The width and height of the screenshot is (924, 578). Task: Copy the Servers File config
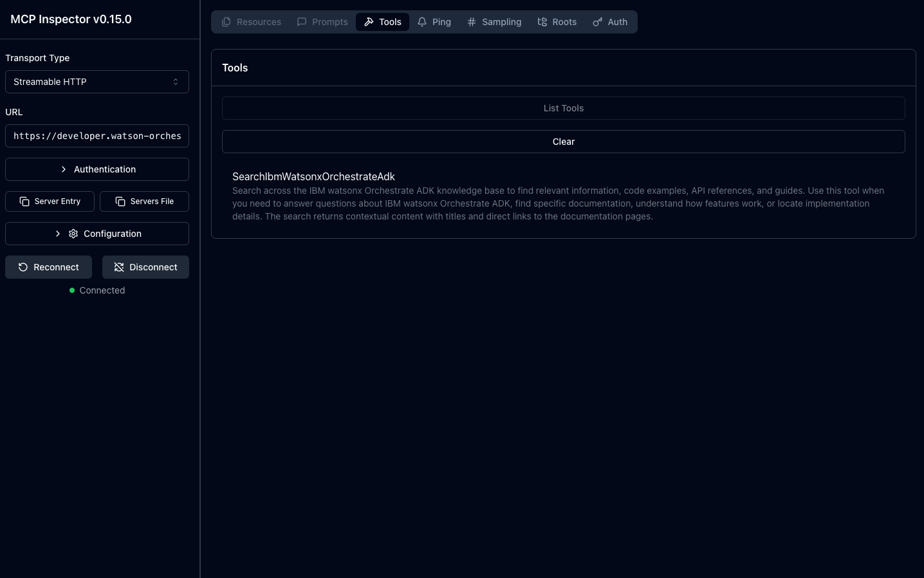144,201
